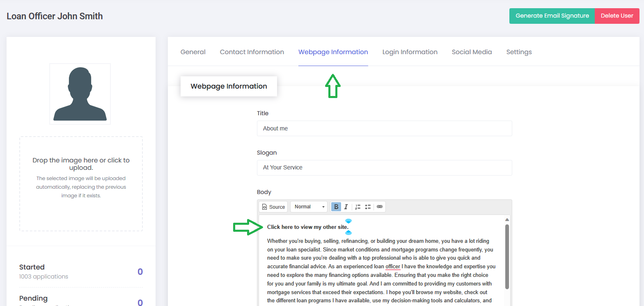The image size is (644, 306).
Task: Click the Title field containing About me
Action: pos(384,128)
